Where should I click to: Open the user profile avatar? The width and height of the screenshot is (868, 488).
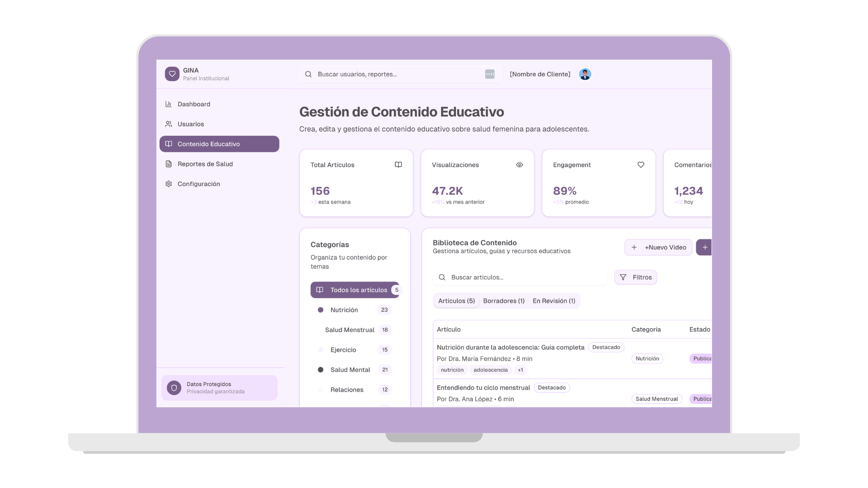(585, 74)
